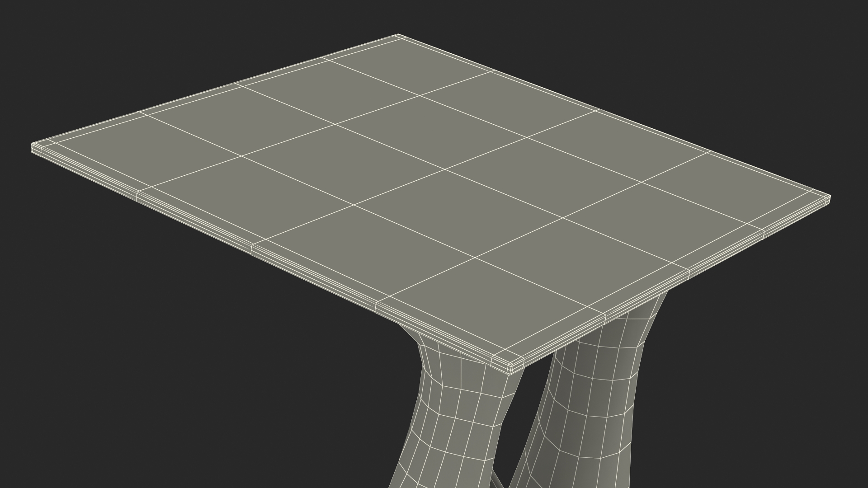Click the center vertex of the tabletop grid
Image resolution: width=868 pixels, height=488 pixels.
(445, 169)
